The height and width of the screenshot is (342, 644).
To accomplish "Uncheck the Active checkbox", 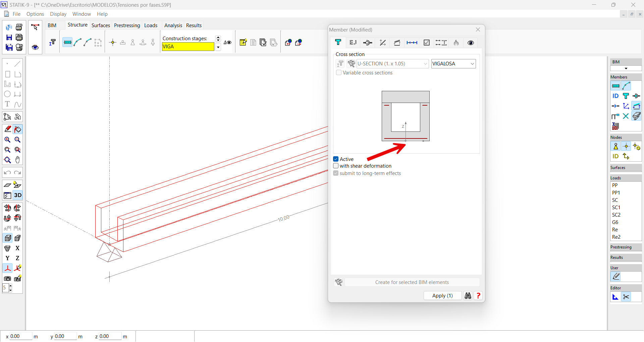I will 336,159.
